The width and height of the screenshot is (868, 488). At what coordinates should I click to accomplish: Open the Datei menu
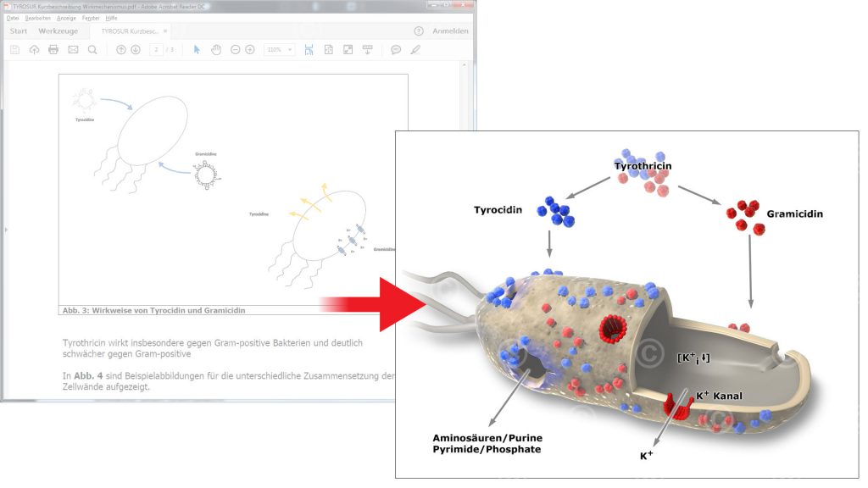click(x=14, y=18)
